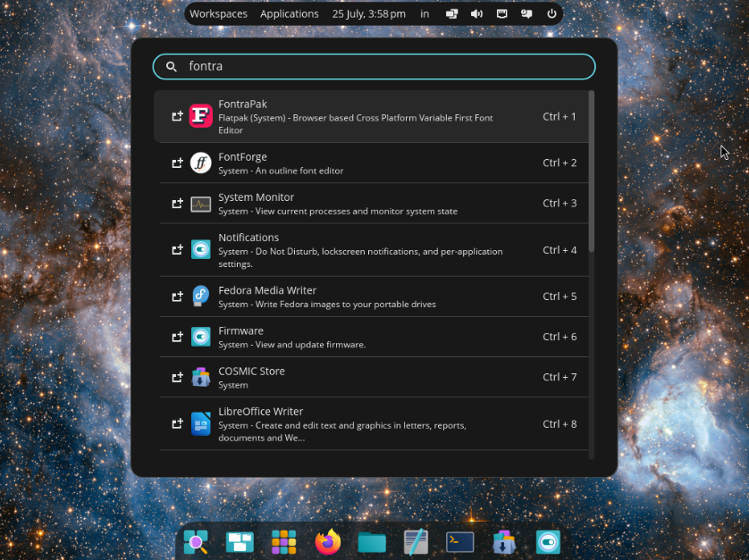Image resolution: width=749 pixels, height=560 pixels.
Task: Click the FontForge app icon
Action: (200, 163)
